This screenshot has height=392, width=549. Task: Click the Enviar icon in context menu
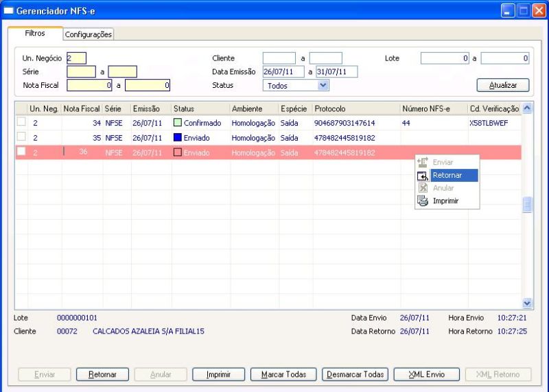tap(423, 162)
